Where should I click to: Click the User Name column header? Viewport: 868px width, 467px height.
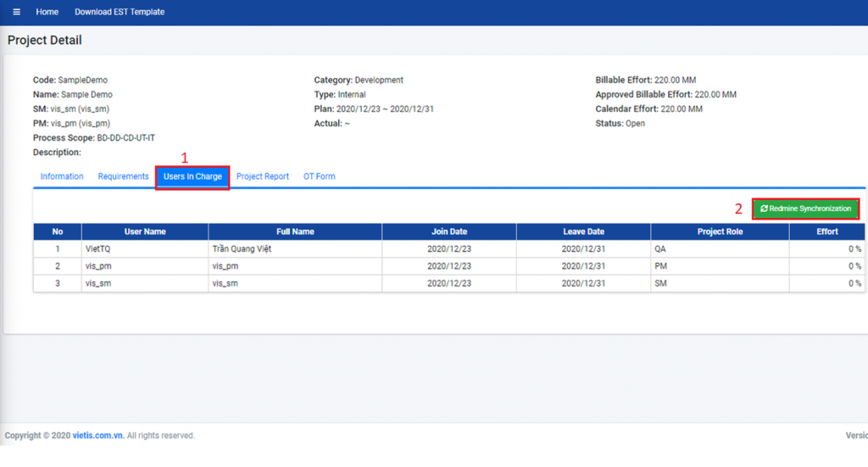click(x=145, y=232)
